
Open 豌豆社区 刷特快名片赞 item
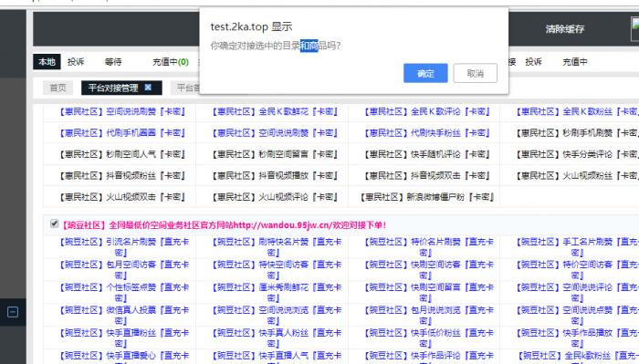coord(277,246)
